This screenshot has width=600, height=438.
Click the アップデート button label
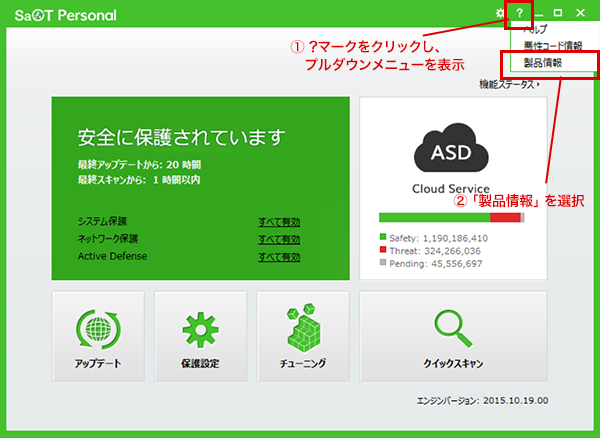pos(98,363)
